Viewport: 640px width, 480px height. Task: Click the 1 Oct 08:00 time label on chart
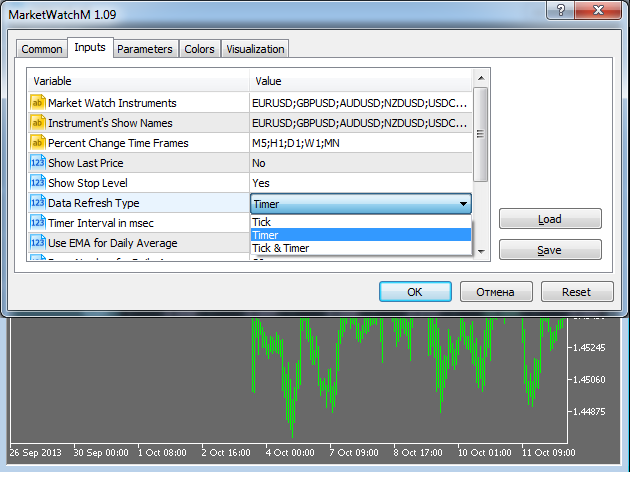(x=162, y=453)
